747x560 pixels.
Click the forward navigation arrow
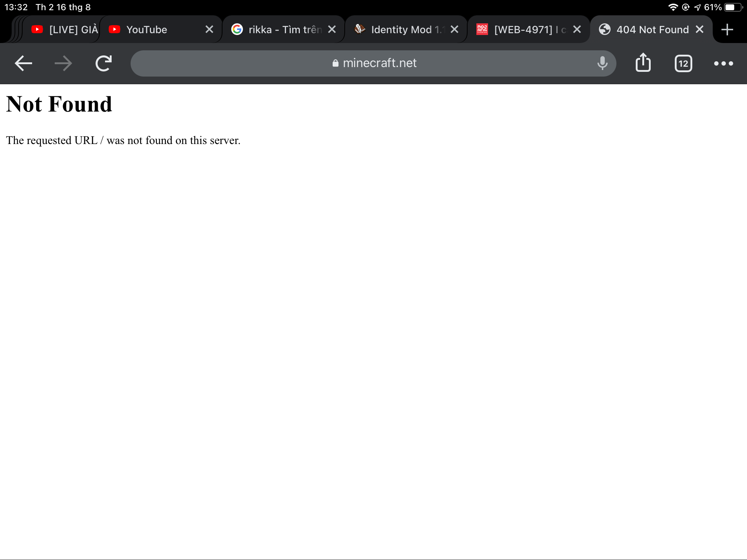[x=63, y=63]
